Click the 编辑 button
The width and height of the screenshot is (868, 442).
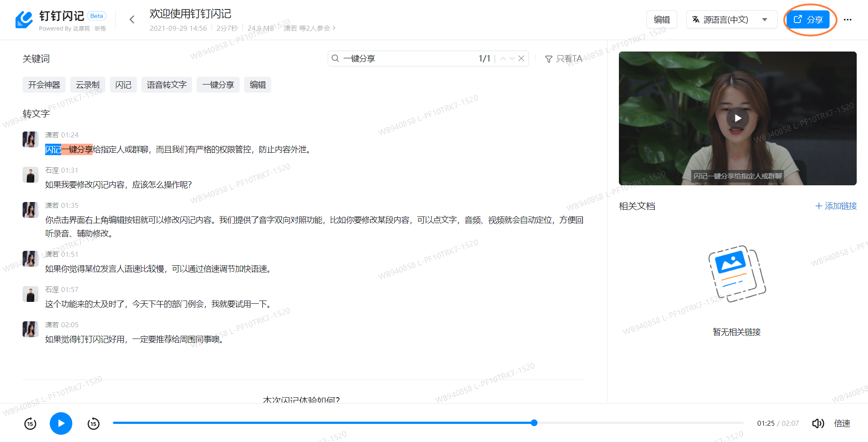662,19
